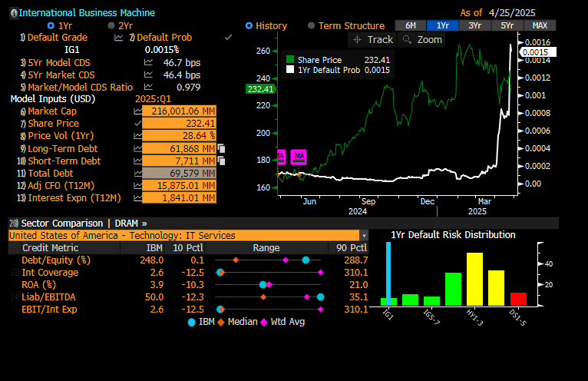The height and width of the screenshot is (381, 588).
Task: Click the copy icon next to Long-Term Debt
Action: pyautogui.click(x=221, y=149)
